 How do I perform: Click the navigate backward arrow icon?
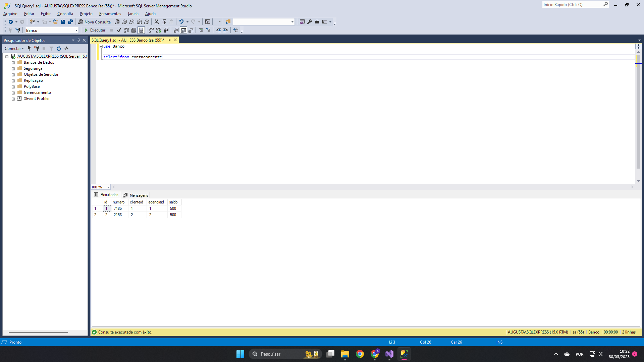[11, 22]
